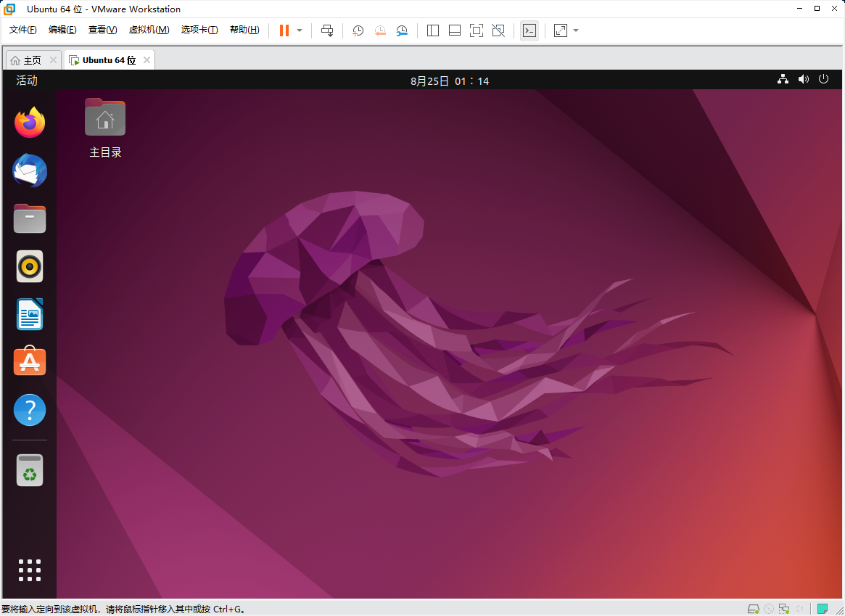
Task: Open 活动 overview in Ubuntu top bar
Action: pos(27,81)
